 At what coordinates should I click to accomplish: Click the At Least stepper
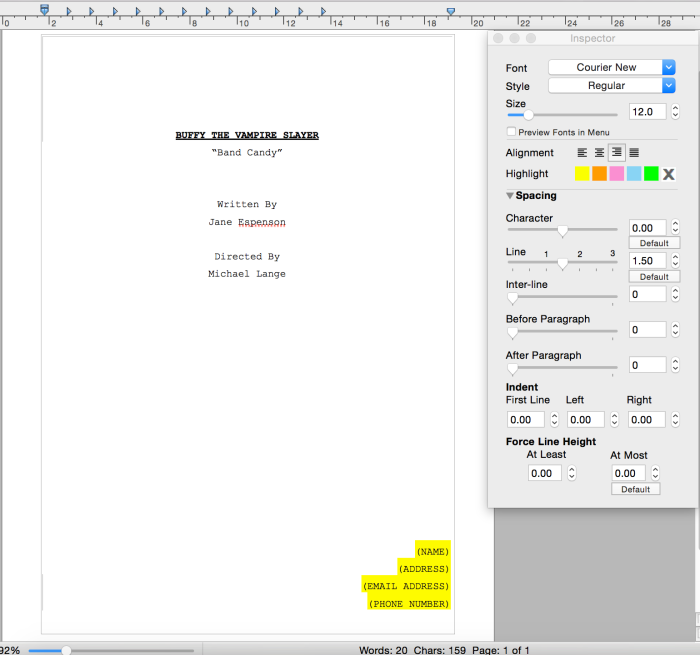pos(571,473)
